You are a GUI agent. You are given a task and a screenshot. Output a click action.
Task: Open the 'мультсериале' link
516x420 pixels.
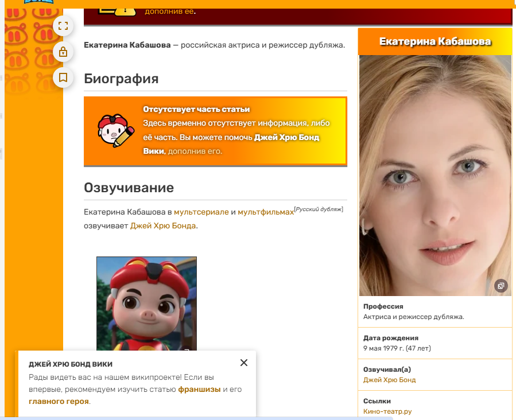(x=201, y=212)
